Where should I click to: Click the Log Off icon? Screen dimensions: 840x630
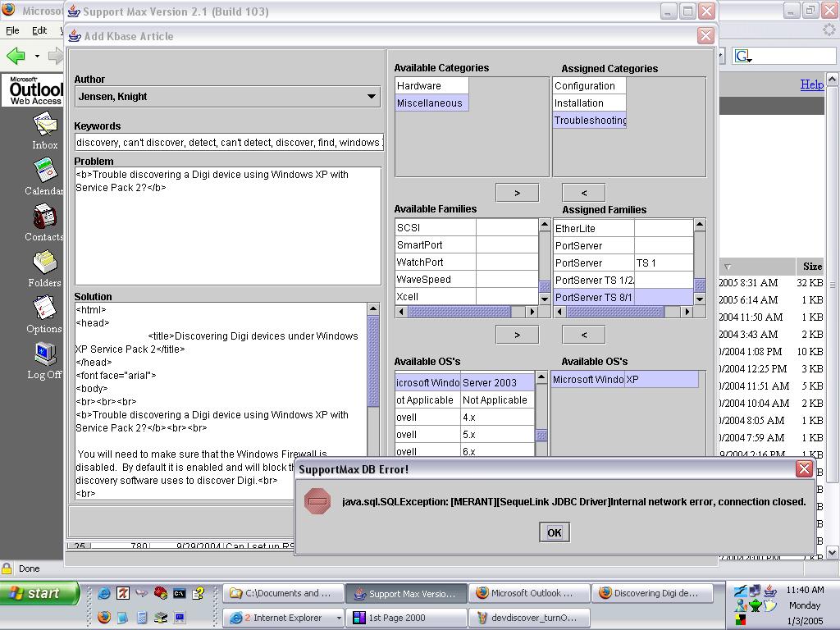tap(44, 354)
